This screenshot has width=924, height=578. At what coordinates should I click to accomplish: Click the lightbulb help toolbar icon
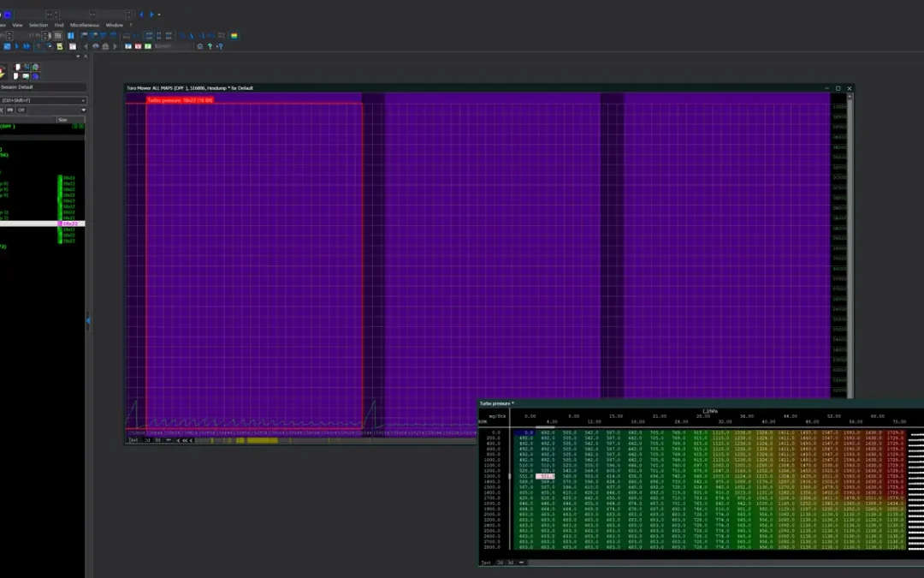coord(210,46)
